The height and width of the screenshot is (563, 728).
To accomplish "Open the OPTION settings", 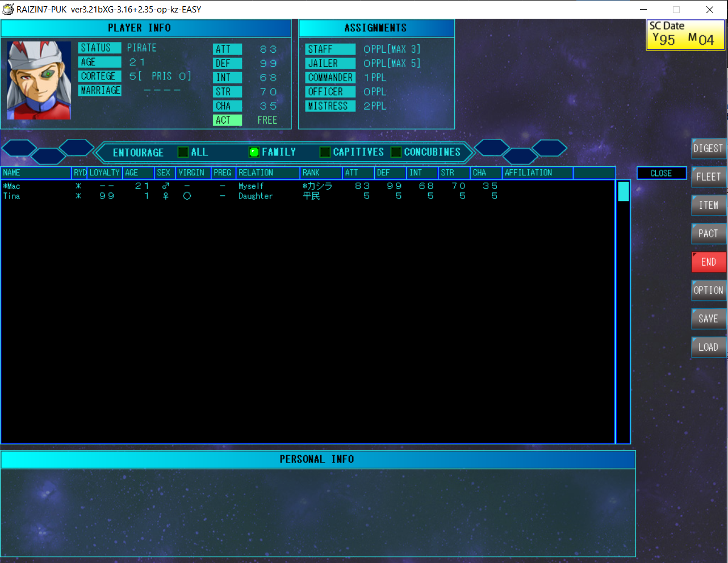I will (x=708, y=291).
